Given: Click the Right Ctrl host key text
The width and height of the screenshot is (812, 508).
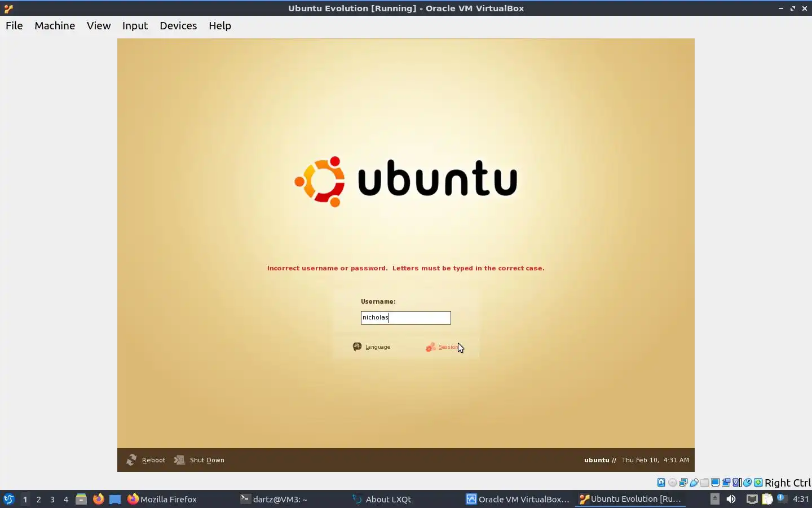Looking at the screenshot, I should (x=788, y=483).
